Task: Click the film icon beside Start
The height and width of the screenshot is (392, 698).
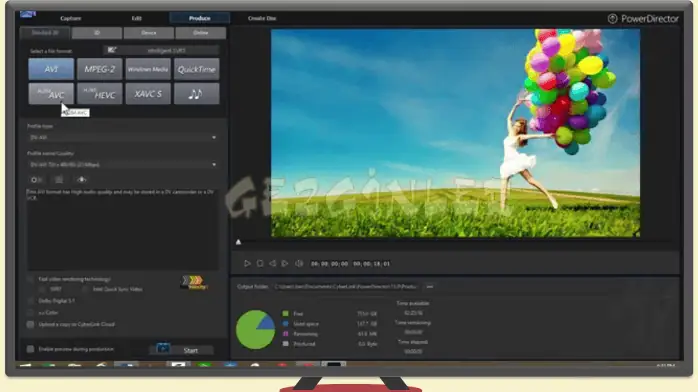Action: [163, 348]
